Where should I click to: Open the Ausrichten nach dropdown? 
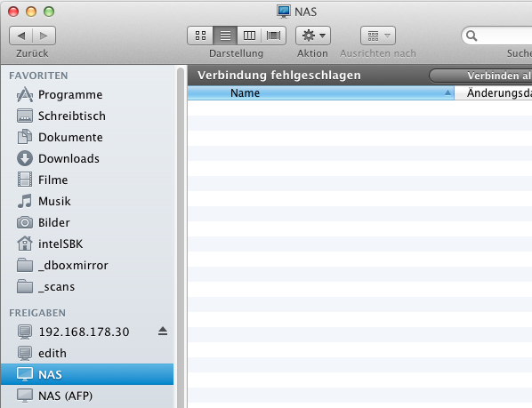(377, 36)
